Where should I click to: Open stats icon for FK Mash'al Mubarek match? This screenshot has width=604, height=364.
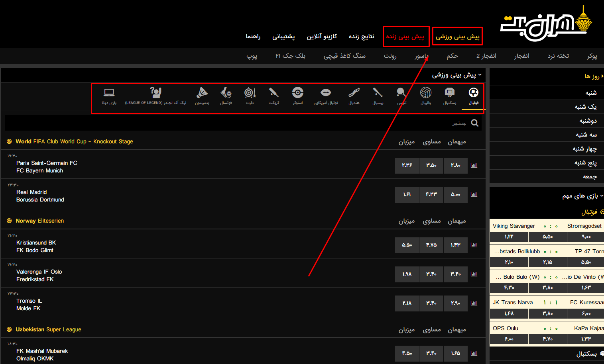(474, 353)
